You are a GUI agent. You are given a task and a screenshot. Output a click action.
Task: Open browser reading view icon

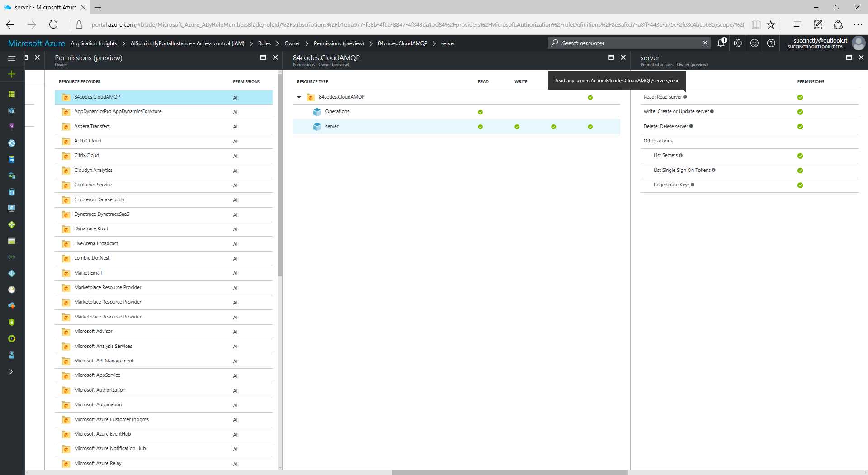click(x=756, y=24)
